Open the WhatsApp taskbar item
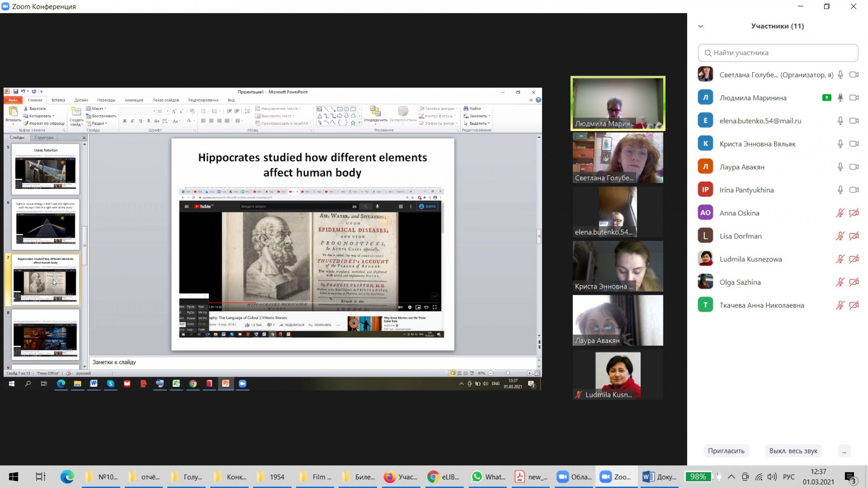The width and height of the screenshot is (868, 488). [489, 477]
